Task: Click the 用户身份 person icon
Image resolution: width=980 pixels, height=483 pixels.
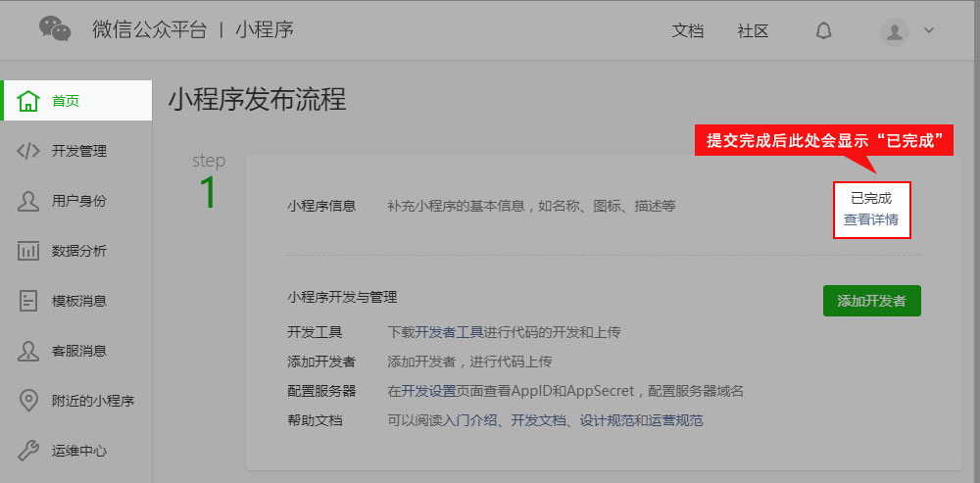Action: 28,201
